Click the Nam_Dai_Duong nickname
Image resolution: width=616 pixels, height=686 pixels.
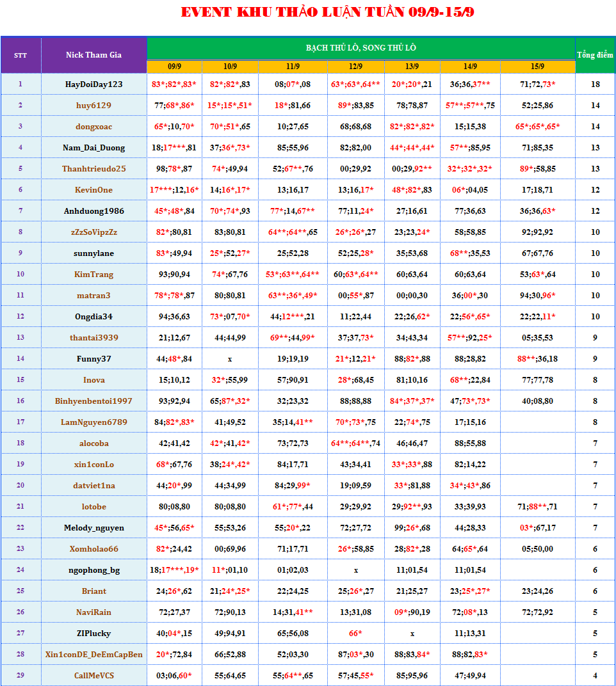[93, 148]
